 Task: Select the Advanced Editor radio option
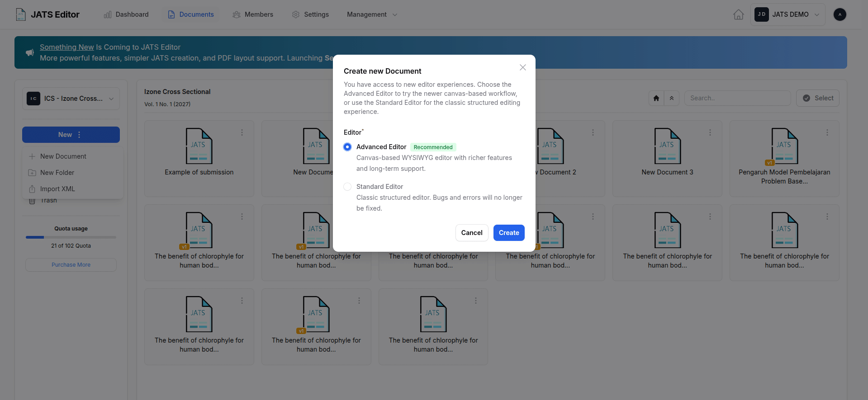(x=347, y=147)
